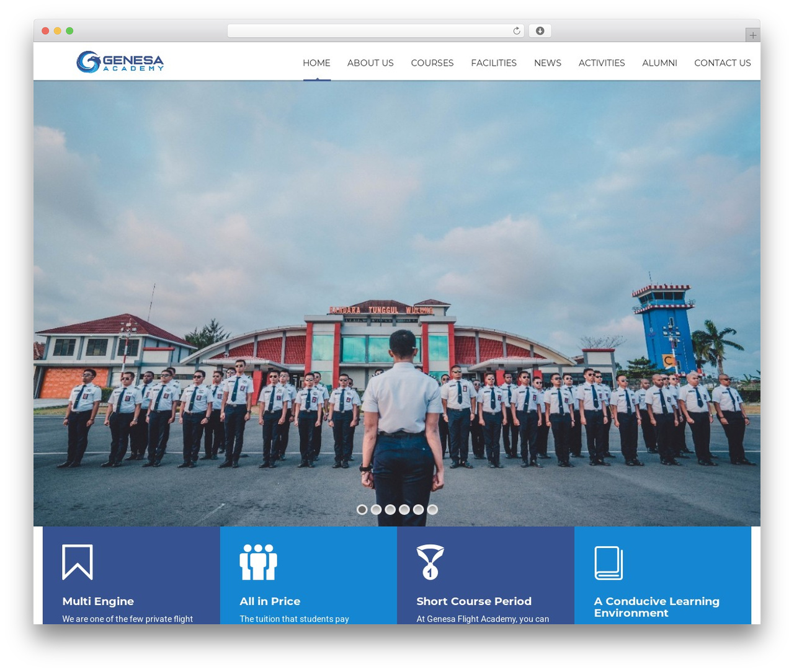Screen dimensions: 794x672
Task: Click the Short Course Period heading
Action: click(474, 601)
